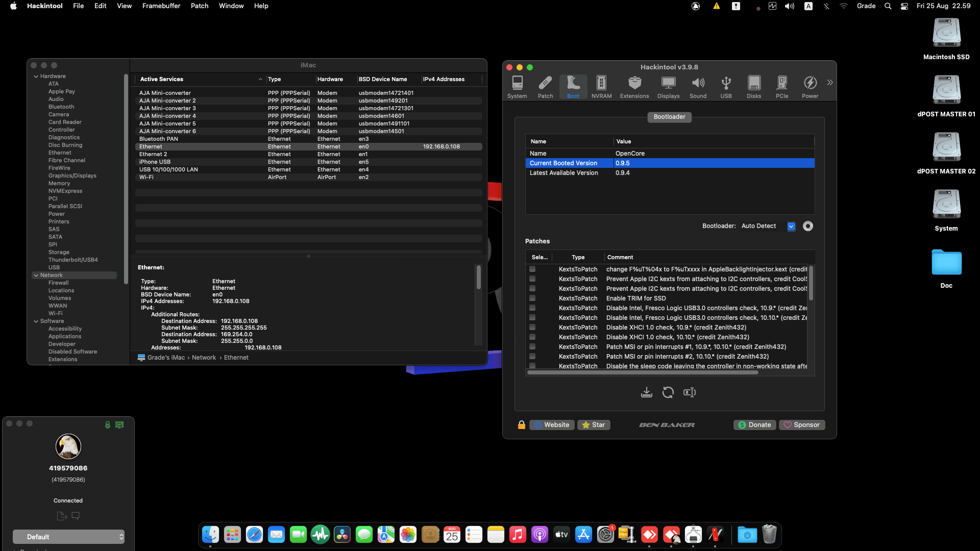This screenshot has height=551, width=980.
Task: Open the Sound tab in Hackintool
Action: [698, 87]
